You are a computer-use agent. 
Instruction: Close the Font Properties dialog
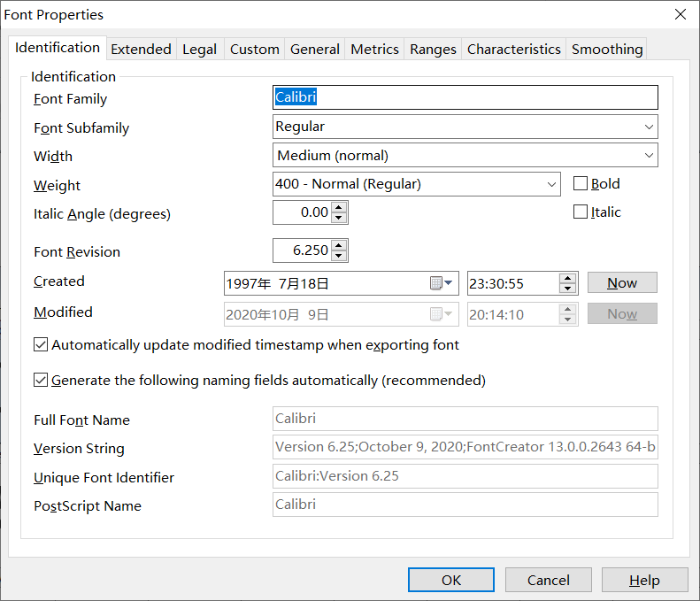point(681,14)
